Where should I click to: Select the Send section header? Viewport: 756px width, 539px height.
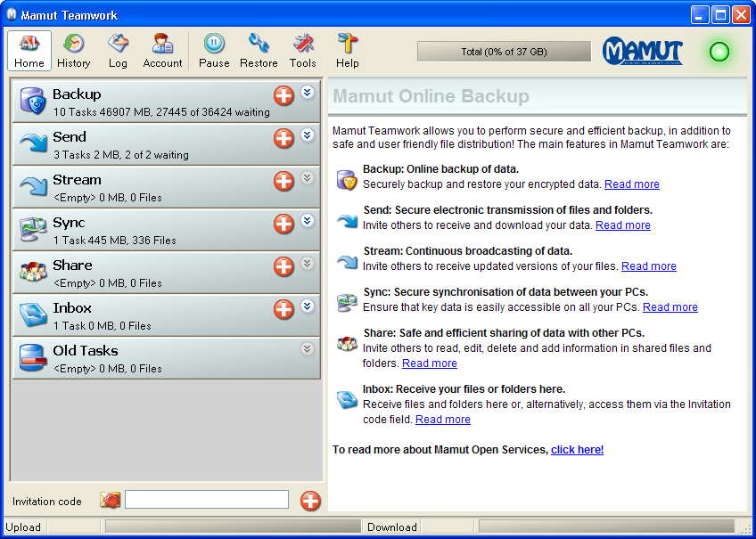pos(167,144)
